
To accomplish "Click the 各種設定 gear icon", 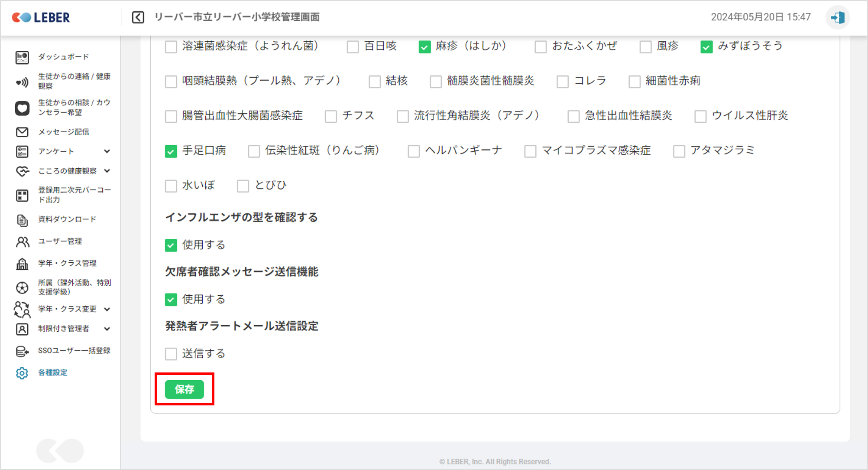I will point(22,373).
